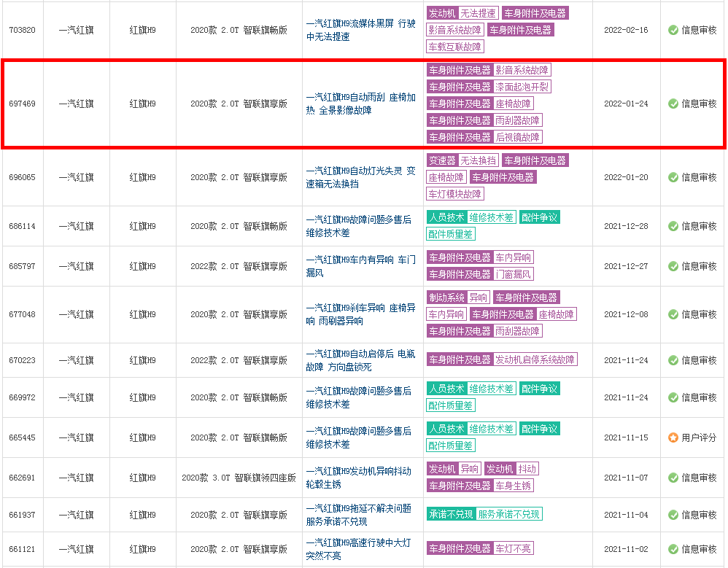Viewport: 728px width, 568px height.
Task: Click the green check icon in row 669972
Action: tap(673, 397)
